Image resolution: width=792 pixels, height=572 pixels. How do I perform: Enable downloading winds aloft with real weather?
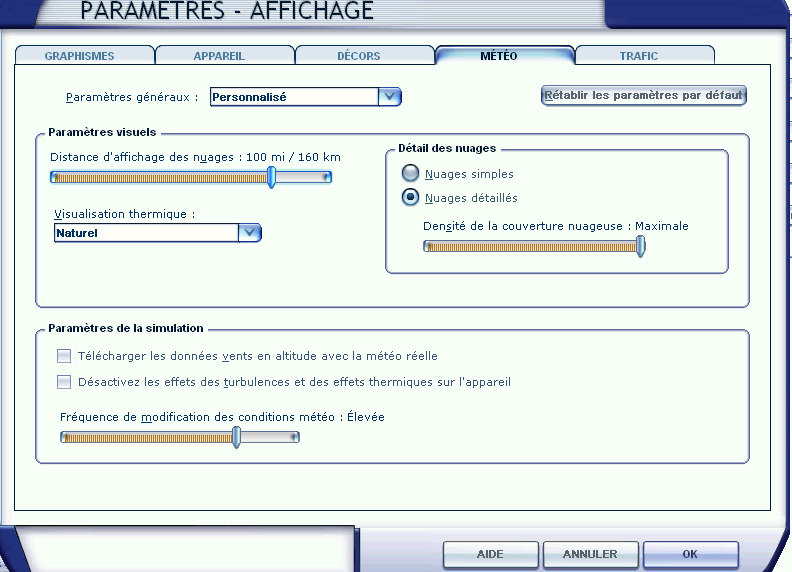pyautogui.click(x=64, y=356)
